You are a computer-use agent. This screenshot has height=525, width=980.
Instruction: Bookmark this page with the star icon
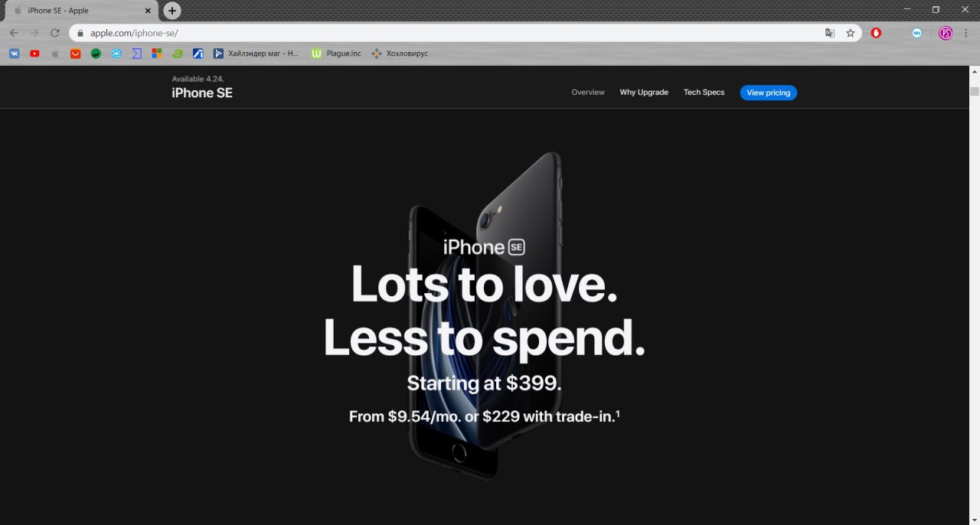point(850,33)
